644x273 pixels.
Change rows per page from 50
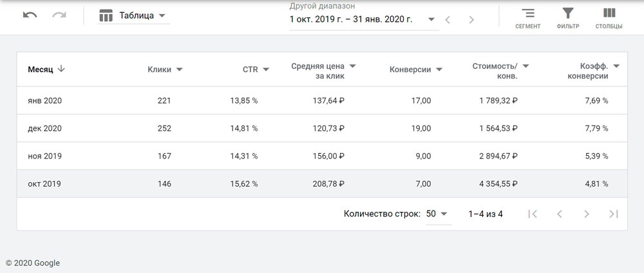(437, 214)
